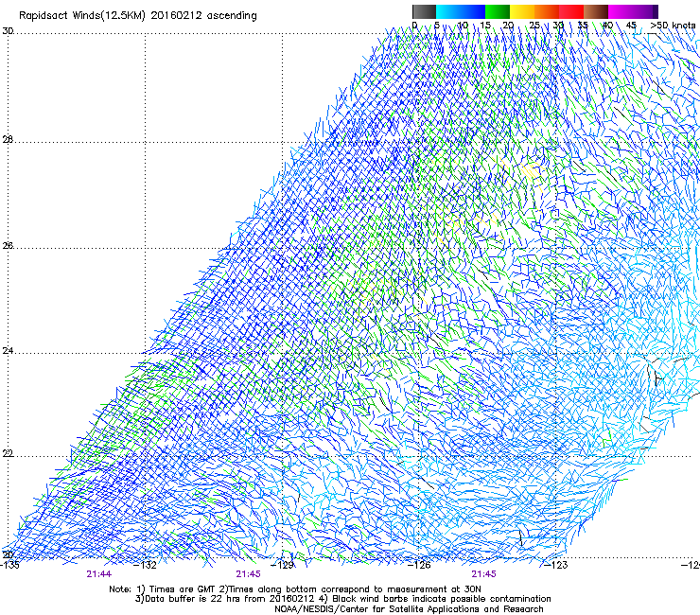Click the note about 22 hr data buffer
Image resolution: width=700 pixels, height=615 pixels.
pos(226,599)
